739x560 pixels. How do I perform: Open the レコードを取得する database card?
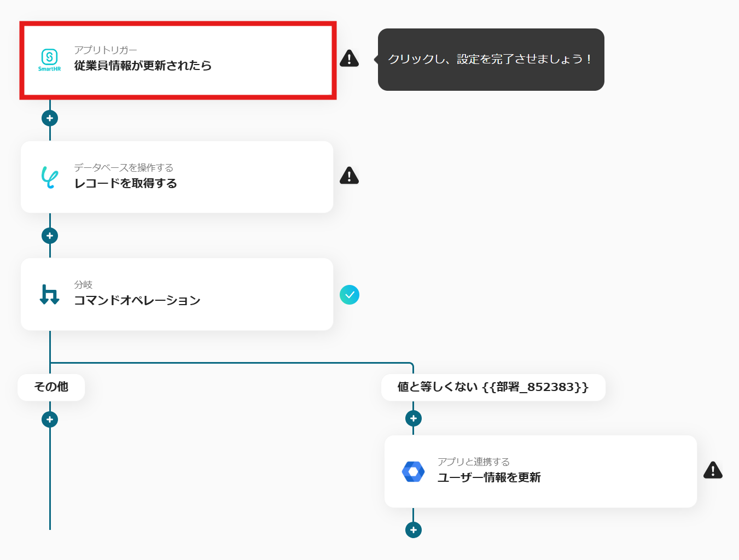pyautogui.click(x=177, y=177)
